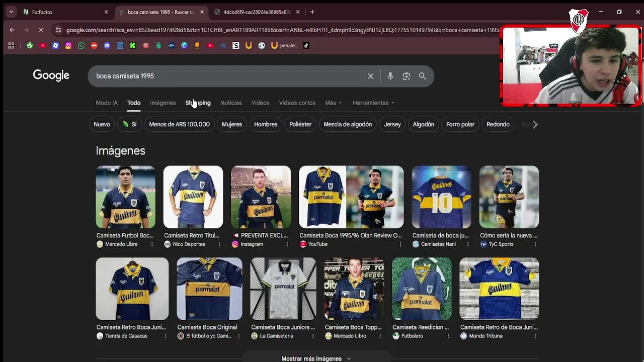Go back using the browser back arrow
The image size is (644, 362).
(12, 30)
